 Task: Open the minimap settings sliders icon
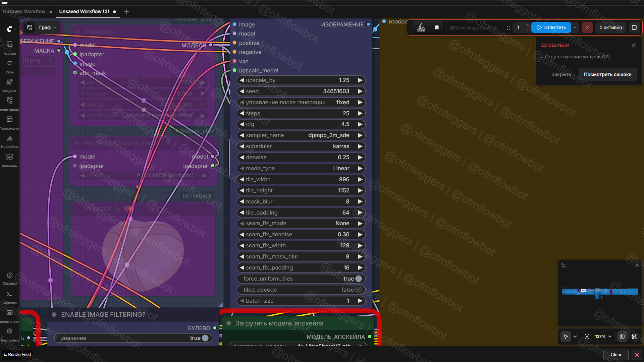[563, 265]
